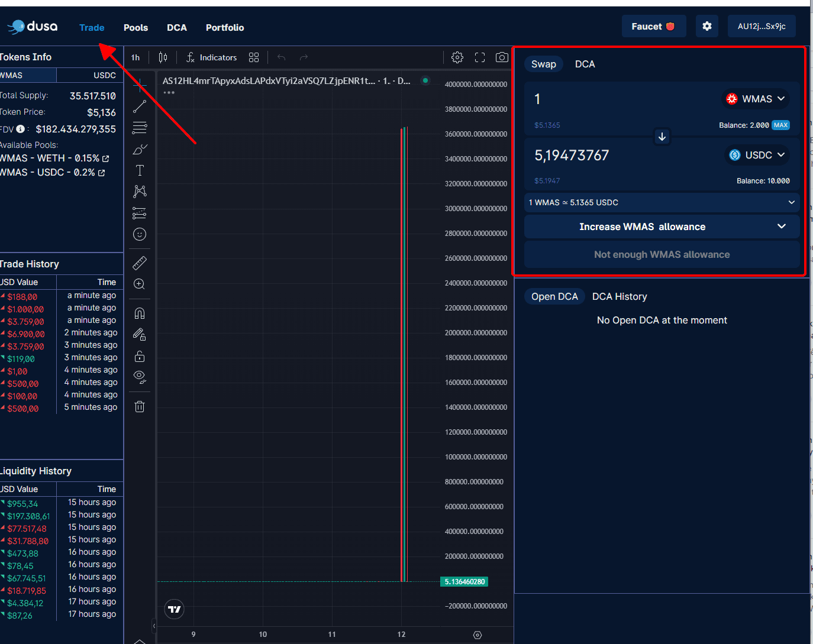This screenshot has height=644, width=813.
Task: Select the crosshair cursor tool
Action: (x=140, y=85)
